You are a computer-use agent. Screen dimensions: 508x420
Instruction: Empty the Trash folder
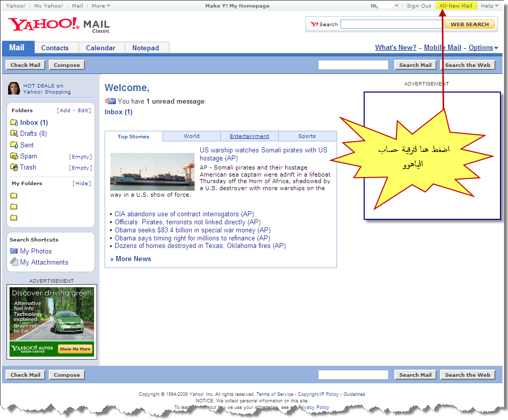point(80,167)
